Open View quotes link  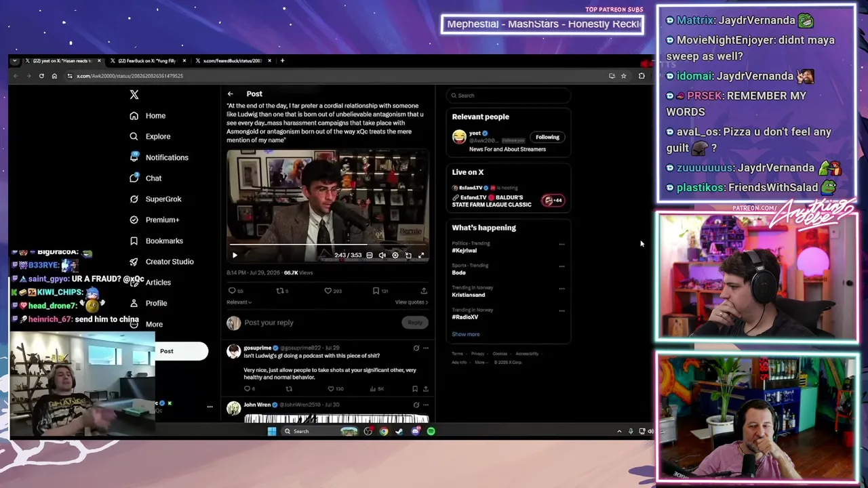click(x=412, y=302)
